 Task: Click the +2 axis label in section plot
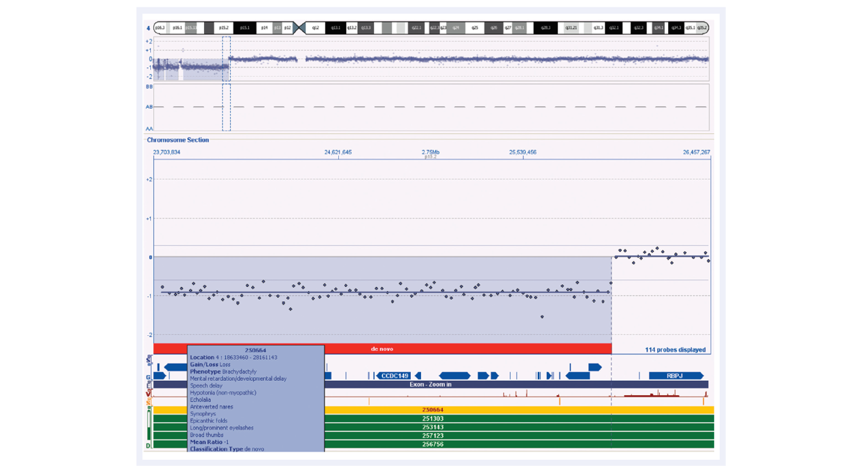pos(149,180)
